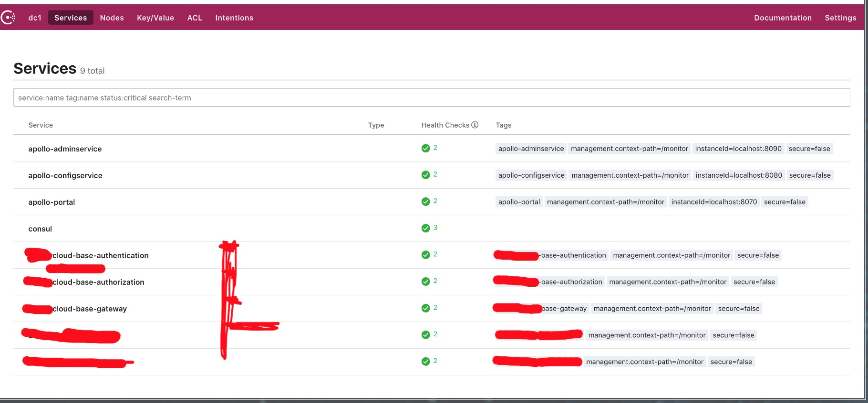Click the Type column header
The width and height of the screenshot is (868, 403).
pyautogui.click(x=376, y=125)
